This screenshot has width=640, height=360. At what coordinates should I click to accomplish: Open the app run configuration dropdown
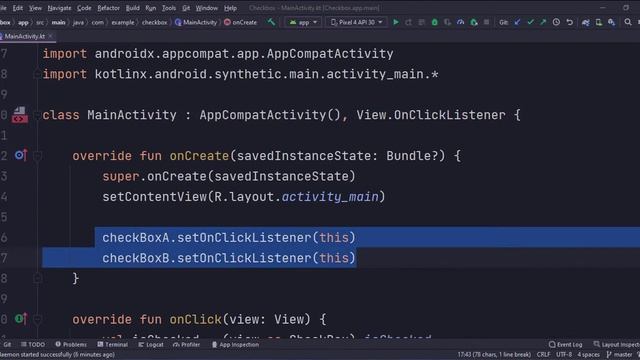pyautogui.click(x=302, y=22)
